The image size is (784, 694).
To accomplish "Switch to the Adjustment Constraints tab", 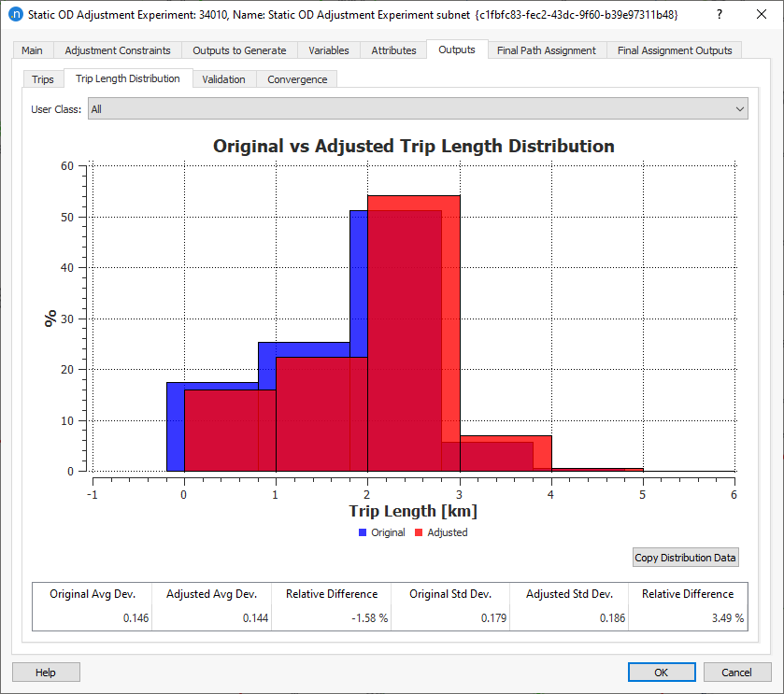I will pyautogui.click(x=117, y=50).
